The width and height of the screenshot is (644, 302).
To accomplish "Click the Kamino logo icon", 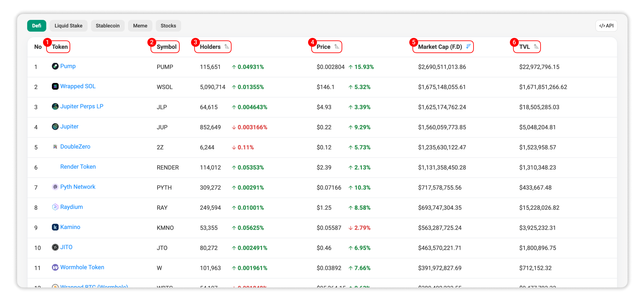I will (x=55, y=227).
